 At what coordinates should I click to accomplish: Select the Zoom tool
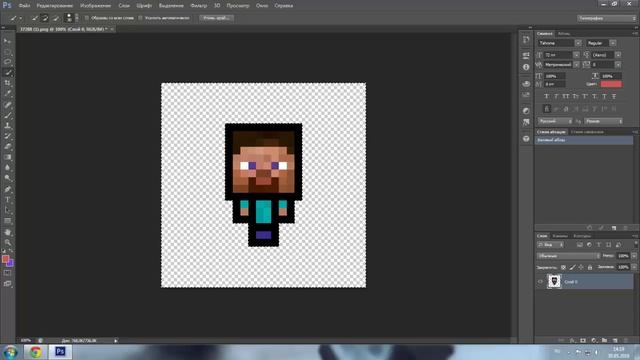(x=7, y=243)
